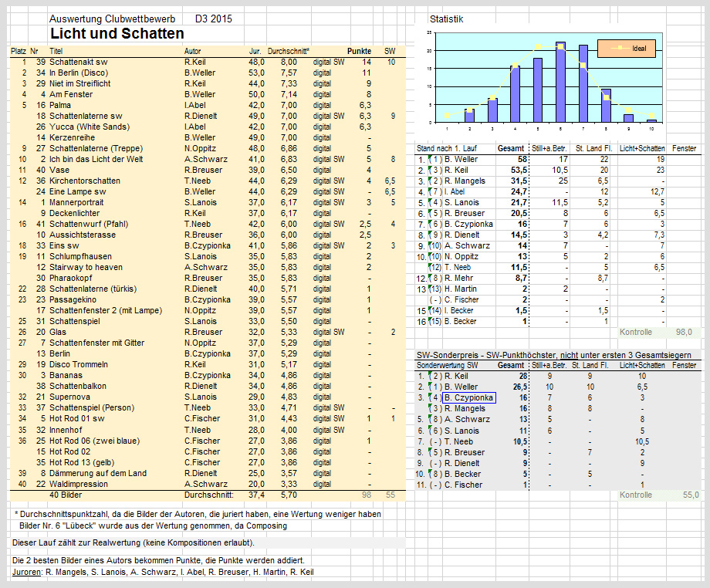
Task: Click the name "I. Becker" in the standings
Action: [458, 311]
